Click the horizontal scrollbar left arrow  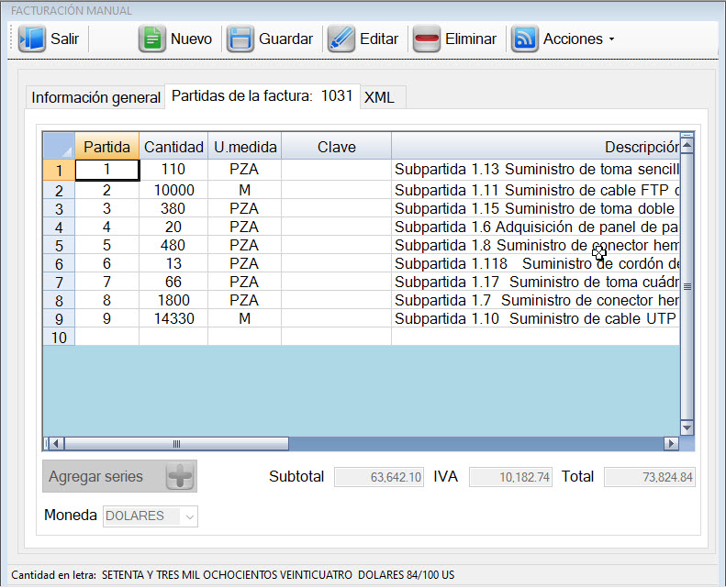[56, 444]
